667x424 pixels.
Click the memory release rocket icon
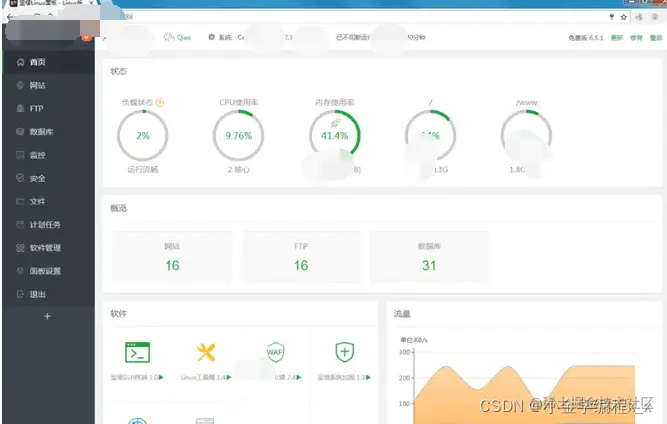pyautogui.click(x=335, y=123)
